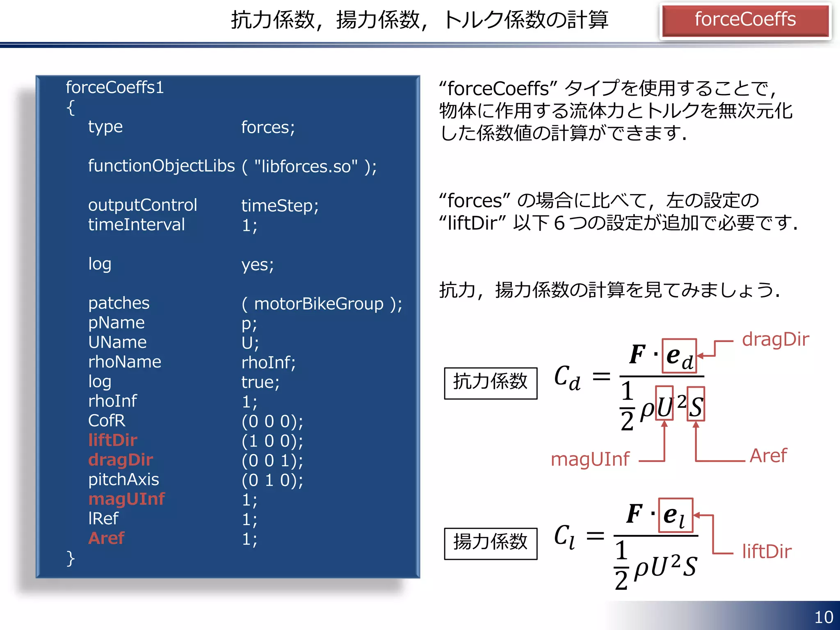840x630 pixels.
Task: Click the '(0 0 1);' dragDir value
Action: pyautogui.click(x=272, y=461)
